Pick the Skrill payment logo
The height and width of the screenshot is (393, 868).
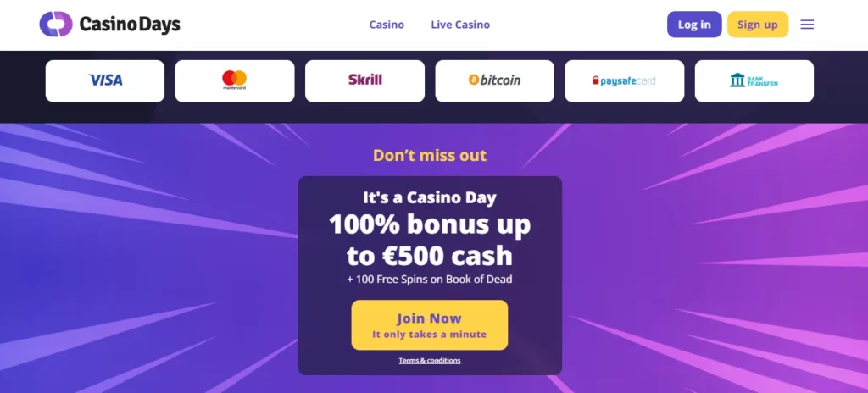click(364, 80)
